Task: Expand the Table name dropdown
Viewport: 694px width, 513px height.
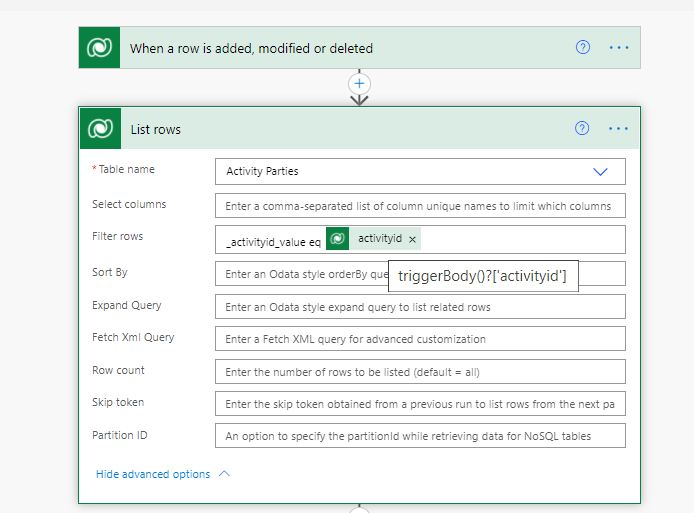Action: (600, 172)
